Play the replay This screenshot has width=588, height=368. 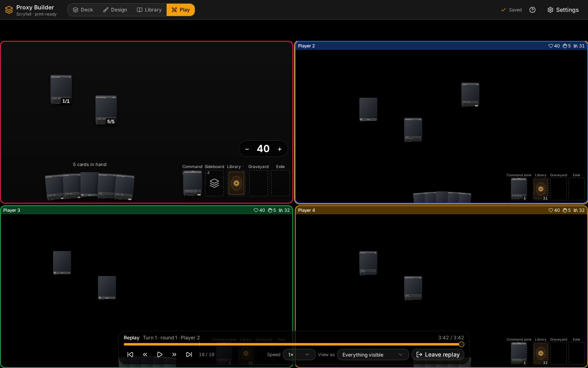pyautogui.click(x=160, y=355)
